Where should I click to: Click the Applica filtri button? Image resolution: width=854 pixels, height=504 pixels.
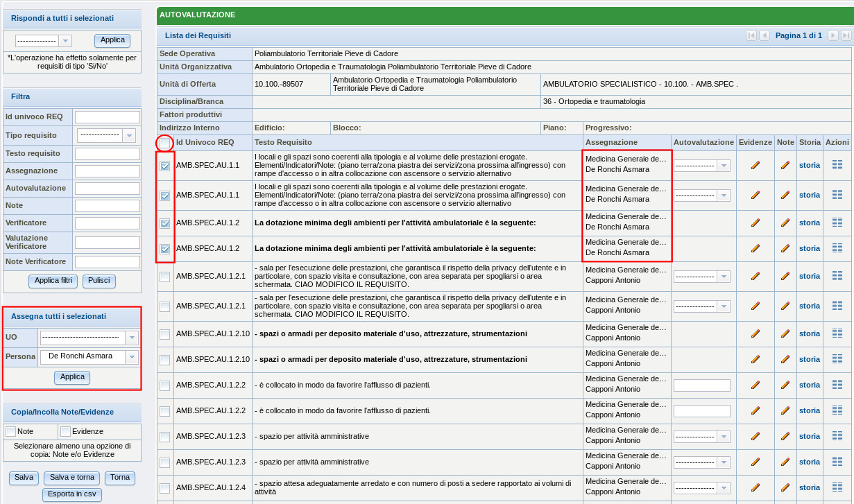[53, 281]
